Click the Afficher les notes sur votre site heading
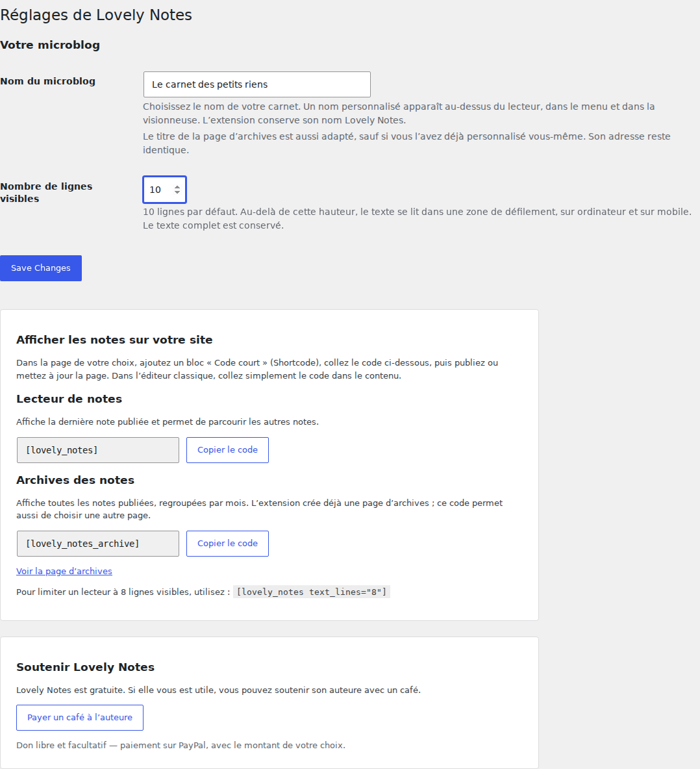 (x=114, y=340)
